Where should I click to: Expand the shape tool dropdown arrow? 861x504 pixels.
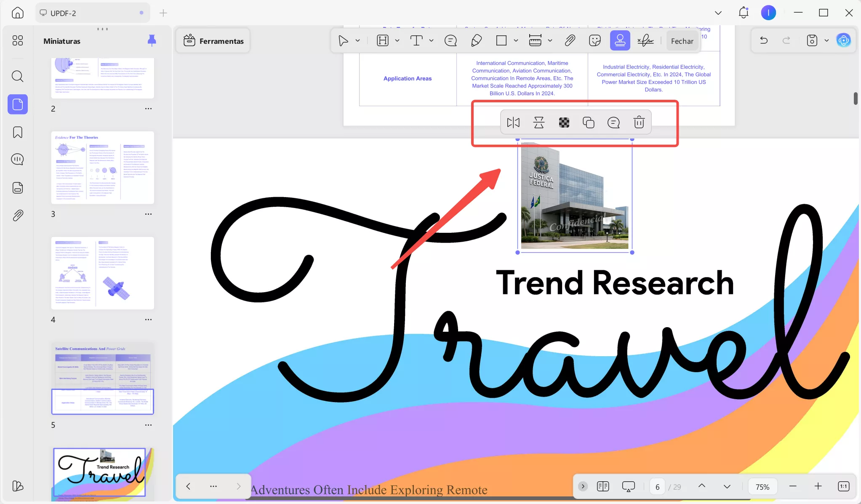point(516,41)
